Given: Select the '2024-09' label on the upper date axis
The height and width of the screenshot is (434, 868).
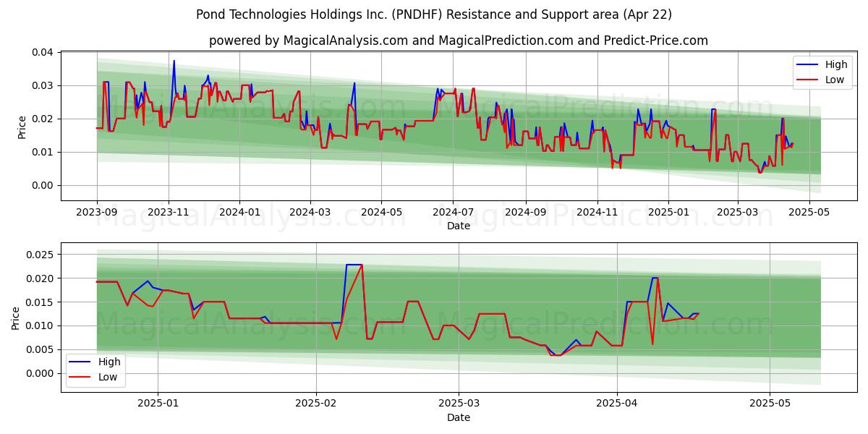Looking at the screenshot, I should point(525,213).
